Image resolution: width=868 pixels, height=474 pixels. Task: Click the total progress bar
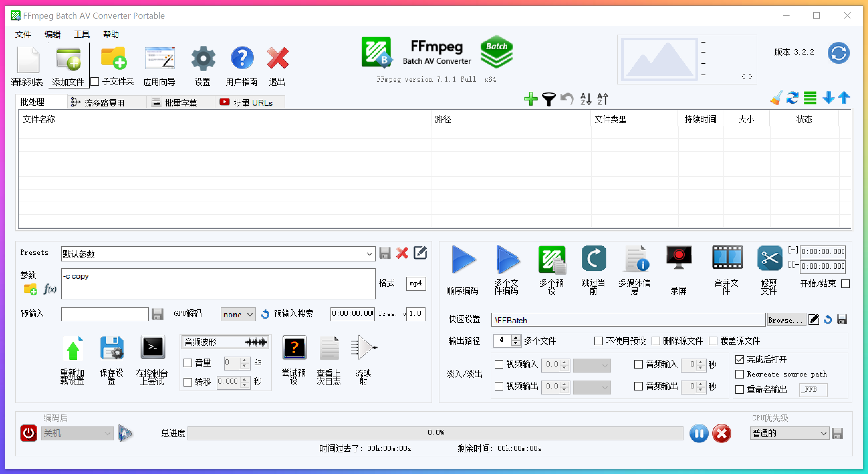[x=435, y=433]
